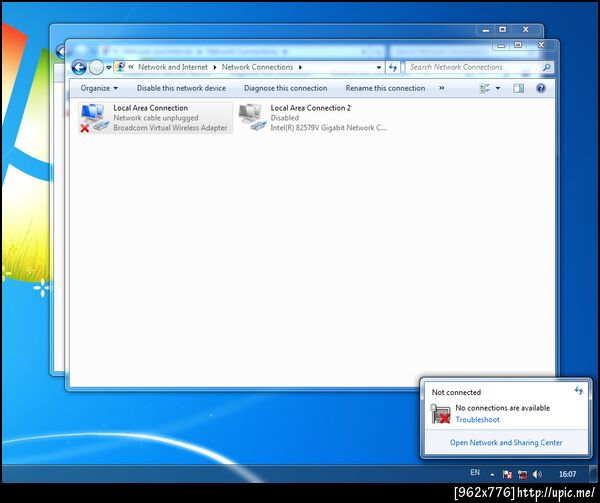This screenshot has height=503, width=600.
Task: Click the Intel(R) 82579V Gigabit Network text
Action: tap(328, 128)
